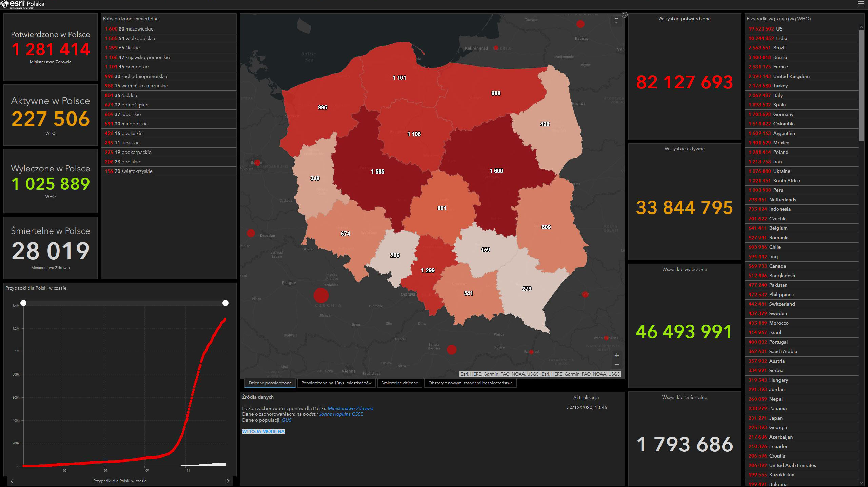Select Poland row in country list
The width and height of the screenshot is (868, 487).
781,152
